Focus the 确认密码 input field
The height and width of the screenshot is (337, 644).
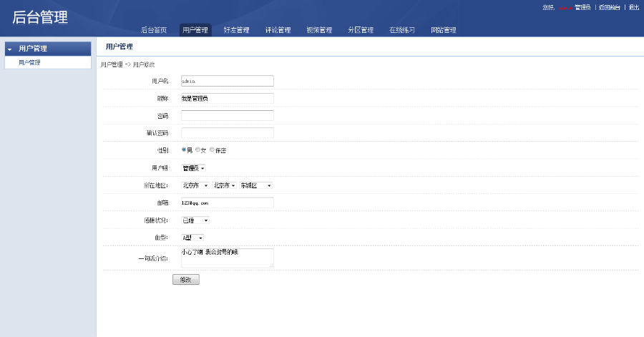(227, 132)
